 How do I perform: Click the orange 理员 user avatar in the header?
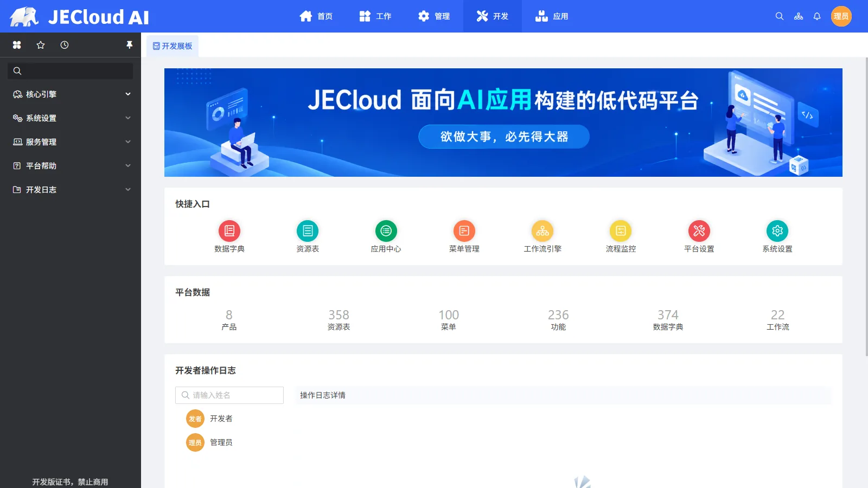(841, 16)
